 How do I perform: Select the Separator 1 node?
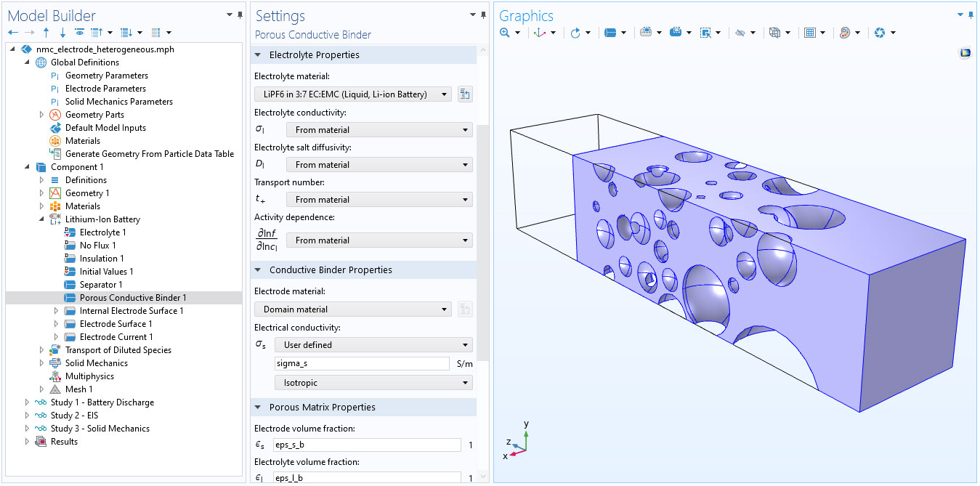coord(101,285)
